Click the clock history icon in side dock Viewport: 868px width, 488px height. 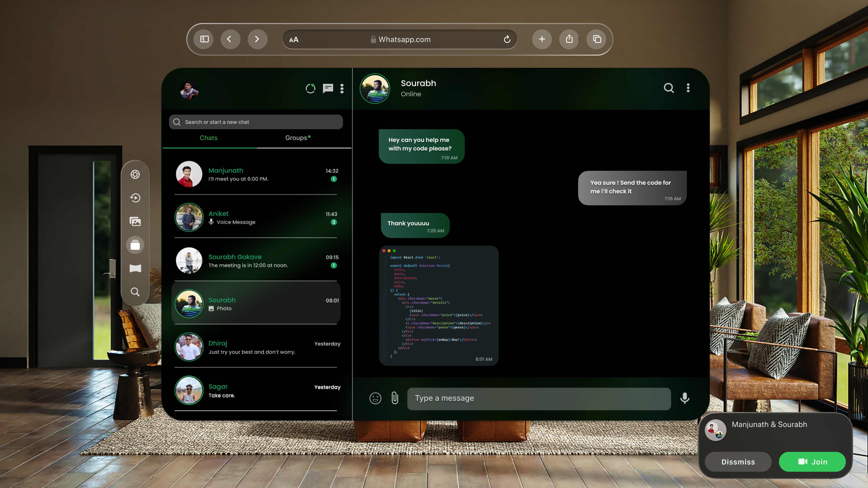point(135,198)
